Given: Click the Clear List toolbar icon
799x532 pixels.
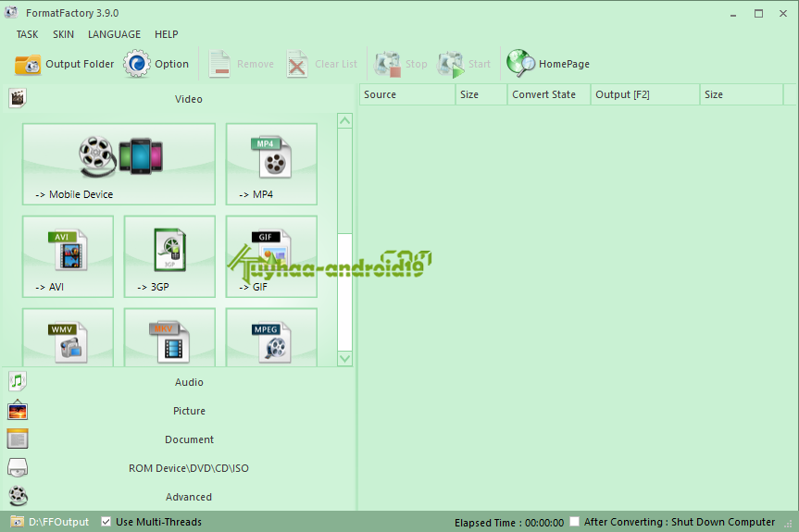Looking at the screenshot, I should coord(297,64).
